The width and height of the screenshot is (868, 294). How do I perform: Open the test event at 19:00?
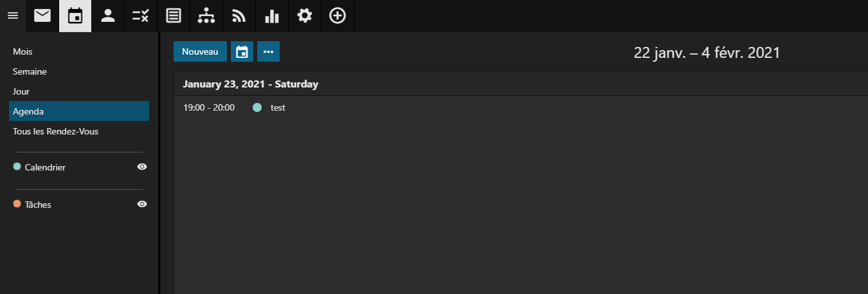click(x=278, y=107)
